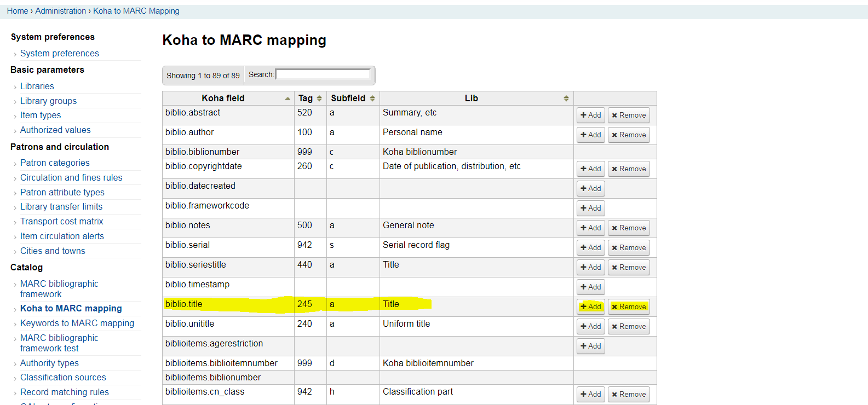Image resolution: width=868 pixels, height=405 pixels.
Task: Open Patron attribute types link
Action: click(x=62, y=192)
